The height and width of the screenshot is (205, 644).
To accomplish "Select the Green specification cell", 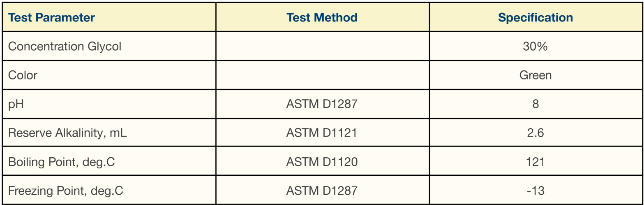I will [536, 75].
